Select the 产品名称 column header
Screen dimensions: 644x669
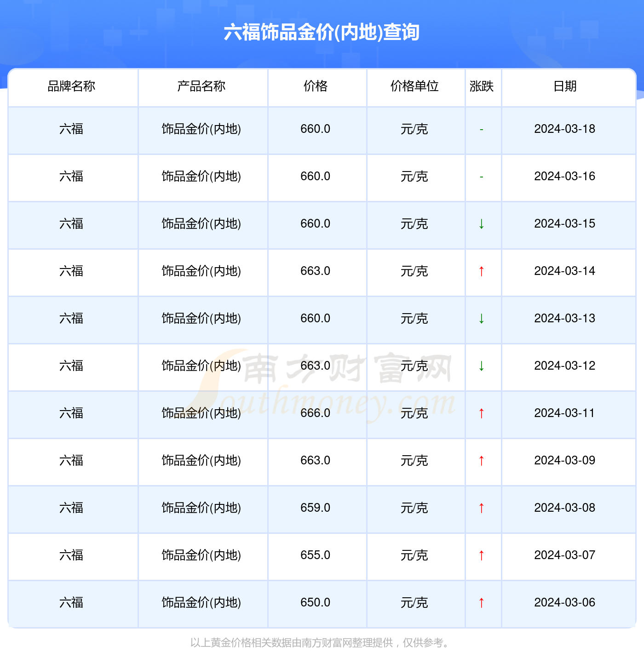point(201,86)
